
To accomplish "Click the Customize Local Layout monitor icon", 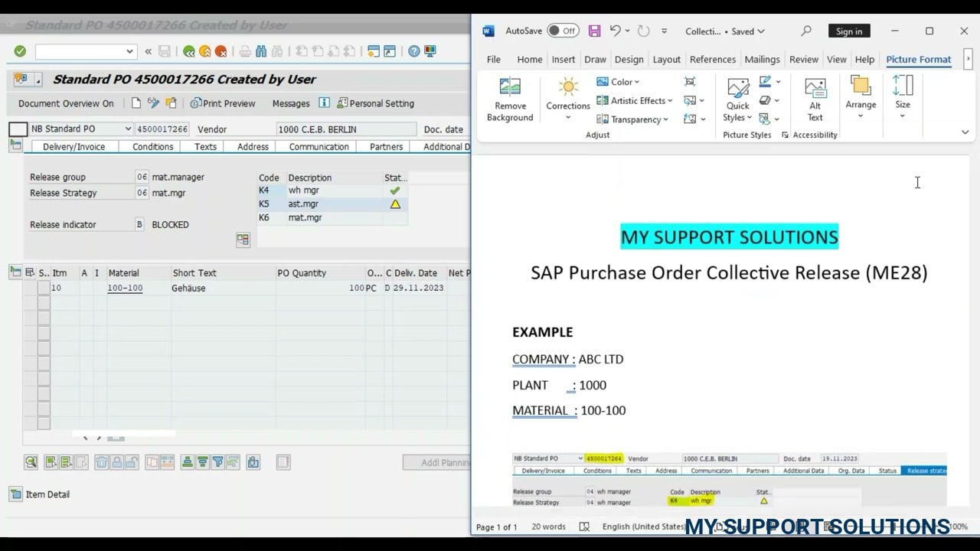I will (x=430, y=51).
